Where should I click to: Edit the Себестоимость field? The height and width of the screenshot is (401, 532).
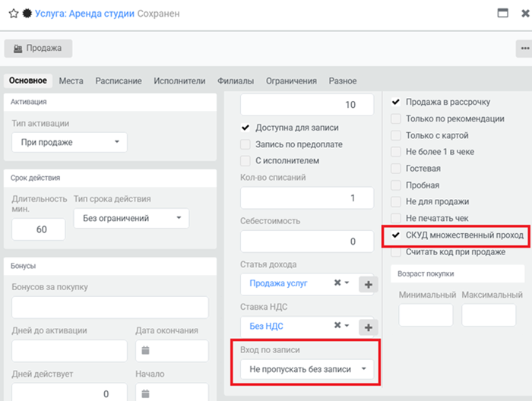[x=307, y=242]
